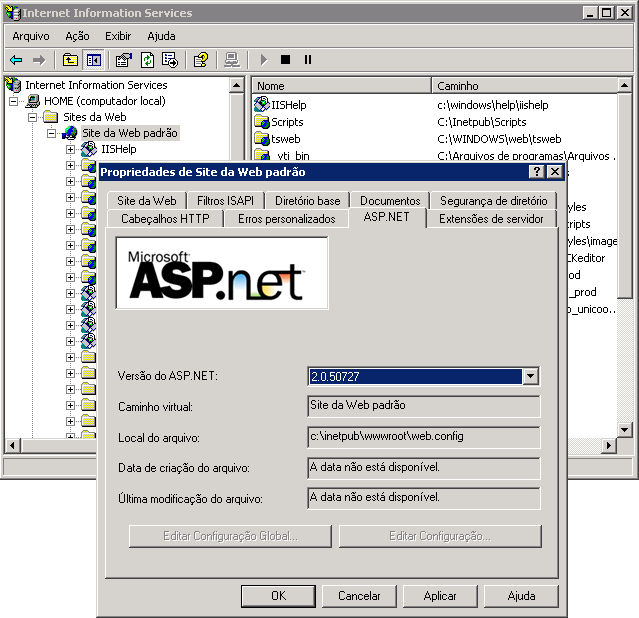
Task: Start the site with play icon
Action: tap(264, 60)
